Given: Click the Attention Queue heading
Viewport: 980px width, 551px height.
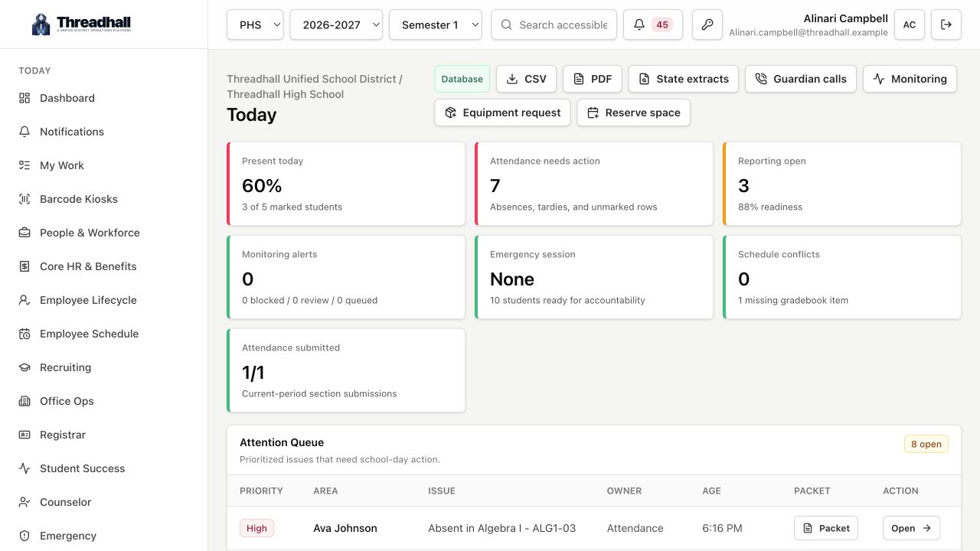Looking at the screenshot, I should tap(282, 442).
